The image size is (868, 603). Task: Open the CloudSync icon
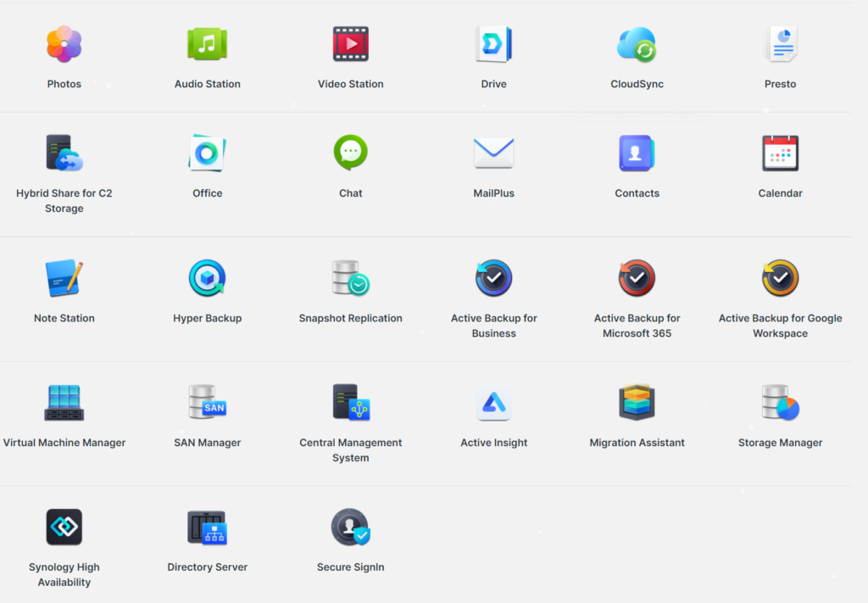click(637, 44)
